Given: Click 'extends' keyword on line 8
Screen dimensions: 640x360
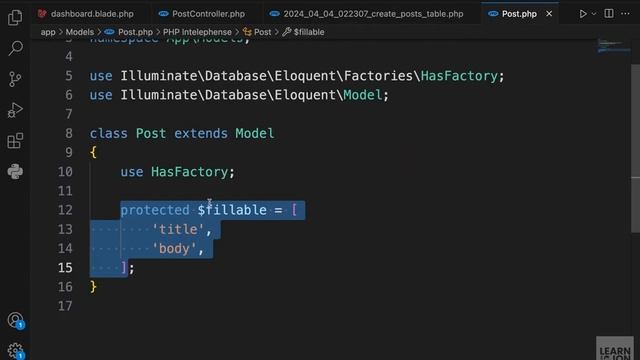Looking at the screenshot, I should [201, 133].
